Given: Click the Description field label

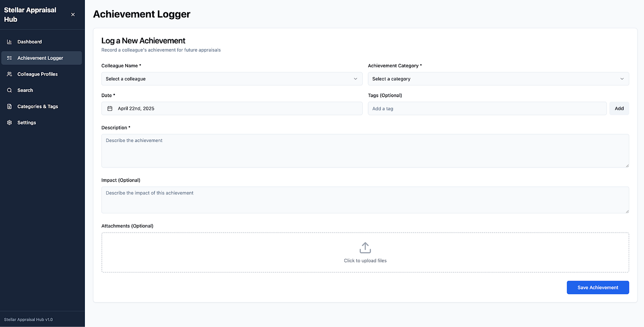Looking at the screenshot, I should click(116, 128).
